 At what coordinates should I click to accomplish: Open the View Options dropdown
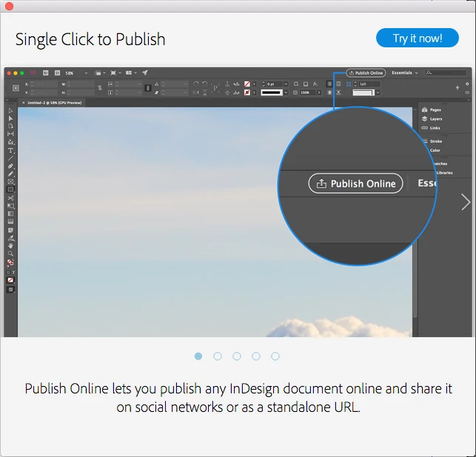pos(100,72)
